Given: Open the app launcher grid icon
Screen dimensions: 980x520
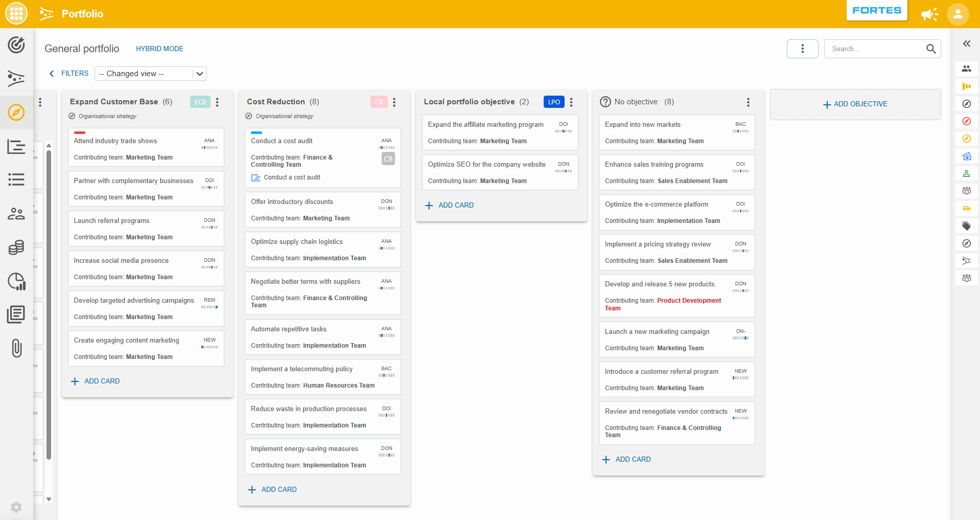Looking at the screenshot, I should point(16,14).
